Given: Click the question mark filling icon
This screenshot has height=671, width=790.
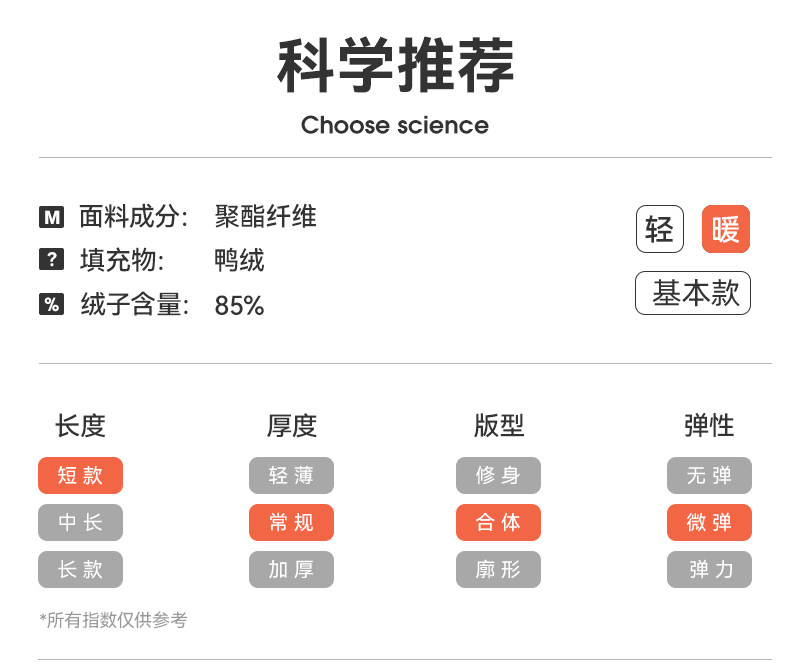Looking at the screenshot, I should (51, 260).
